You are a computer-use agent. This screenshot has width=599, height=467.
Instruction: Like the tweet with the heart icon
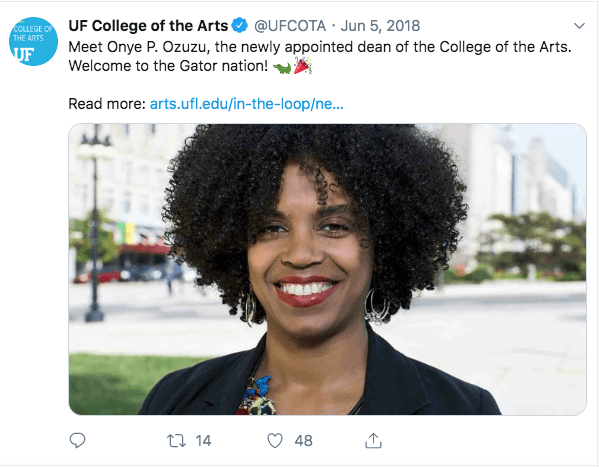click(275, 441)
